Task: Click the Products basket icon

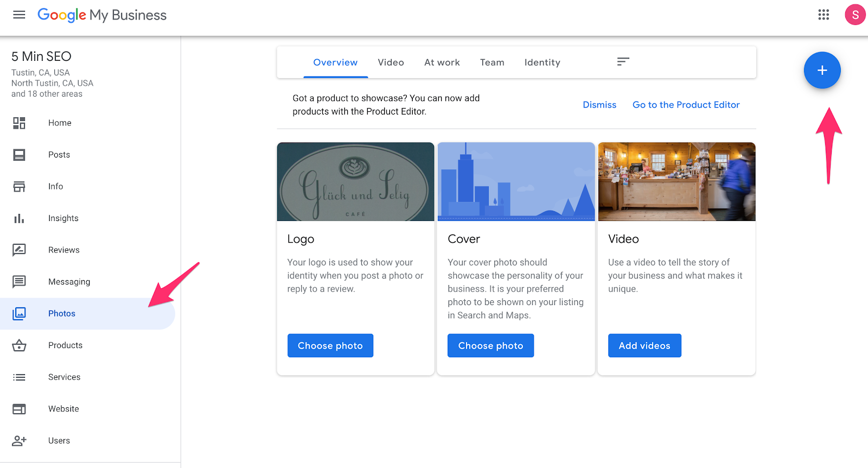Action: point(19,345)
